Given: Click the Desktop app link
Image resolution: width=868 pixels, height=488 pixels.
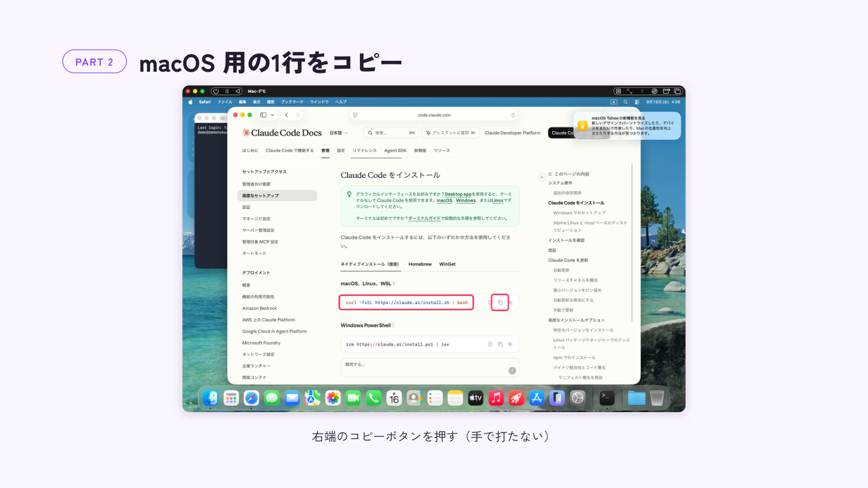Looking at the screenshot, I should (x=458, y=194).
